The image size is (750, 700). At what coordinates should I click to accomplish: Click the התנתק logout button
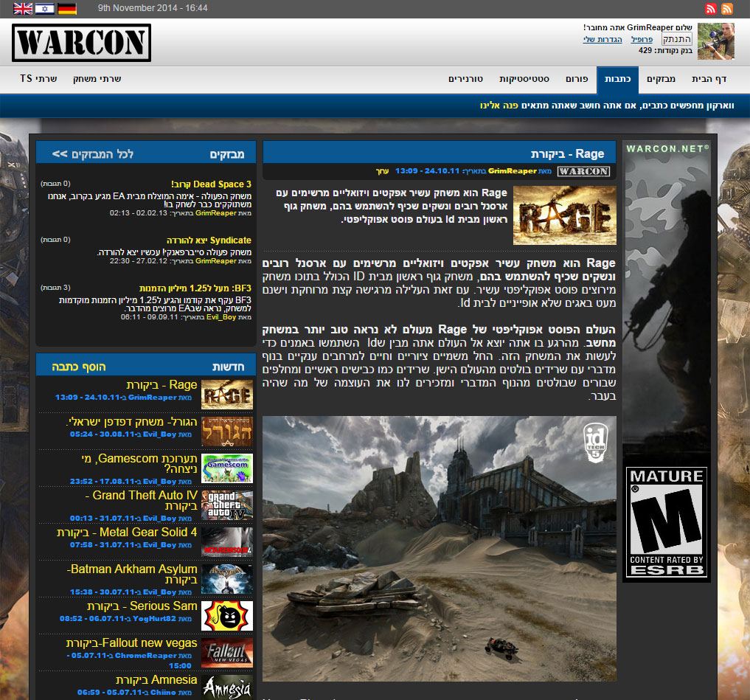click(677, 39)
